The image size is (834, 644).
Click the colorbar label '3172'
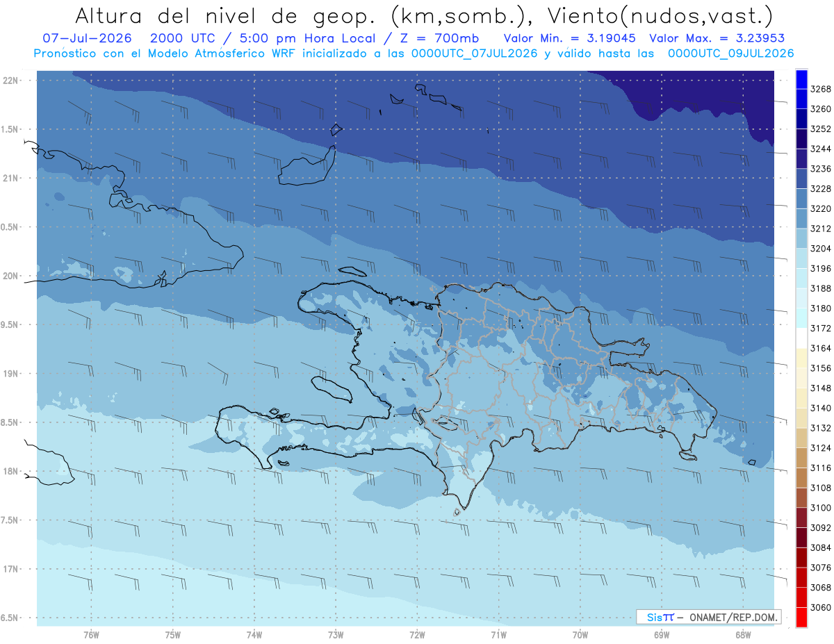tap(821, 328)
